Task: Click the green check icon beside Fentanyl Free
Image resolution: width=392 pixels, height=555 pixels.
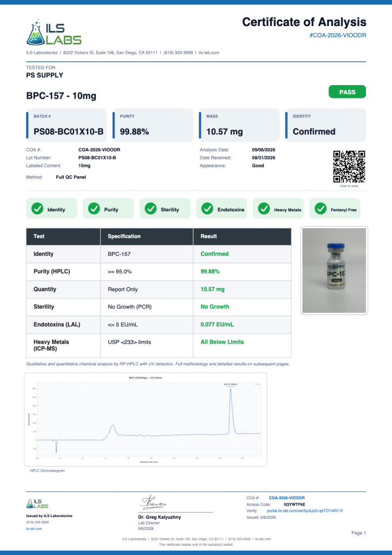Action: coord(321,209)
